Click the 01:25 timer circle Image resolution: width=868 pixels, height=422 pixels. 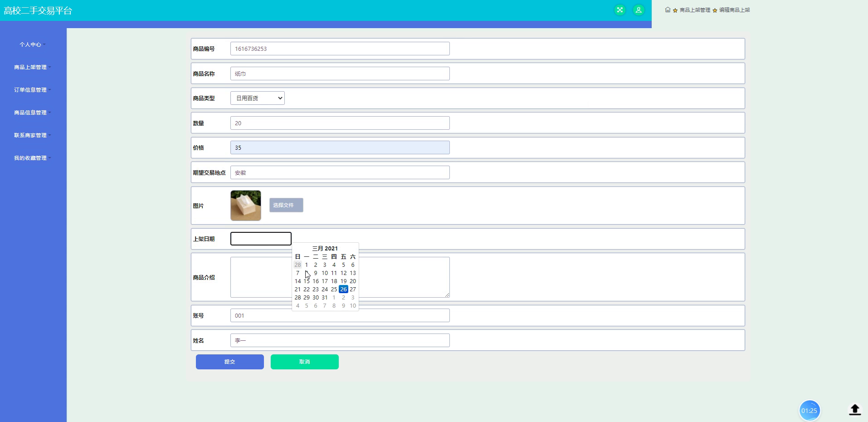[809, 411]
